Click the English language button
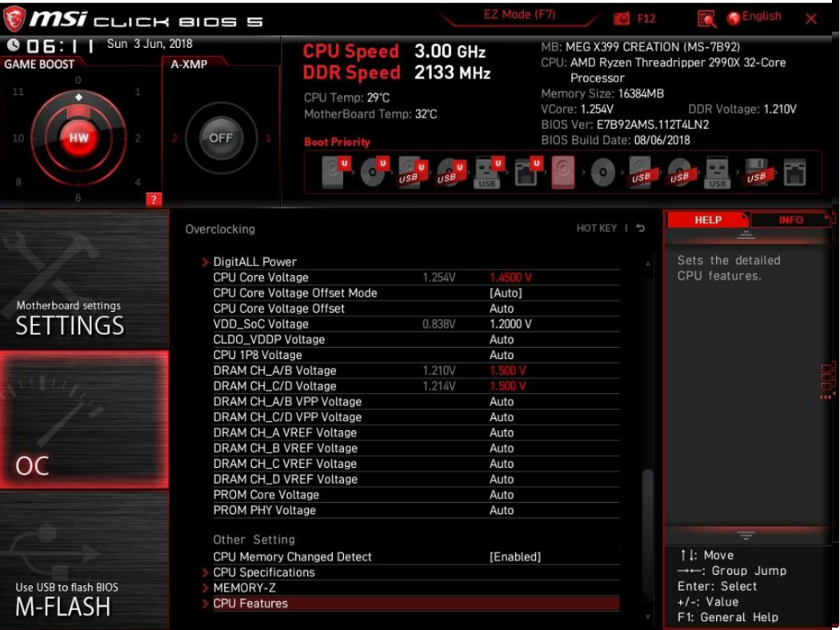Viewport: 840px width, 630px height. (762, 16)
